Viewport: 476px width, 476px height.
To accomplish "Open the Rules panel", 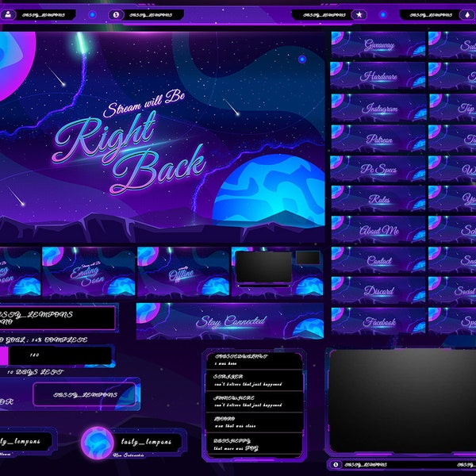I will 378,199.
